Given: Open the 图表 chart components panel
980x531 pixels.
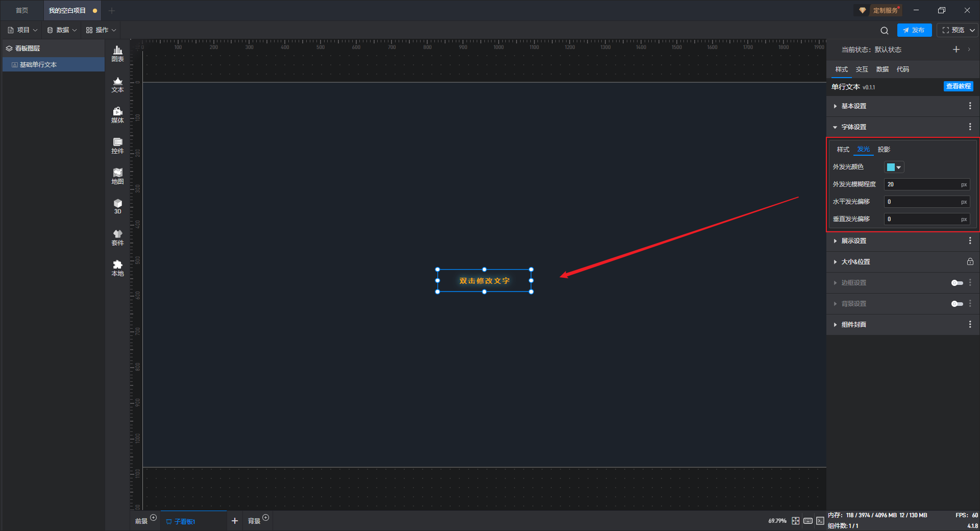Looking at the screenshot, I should pos(117,54).
